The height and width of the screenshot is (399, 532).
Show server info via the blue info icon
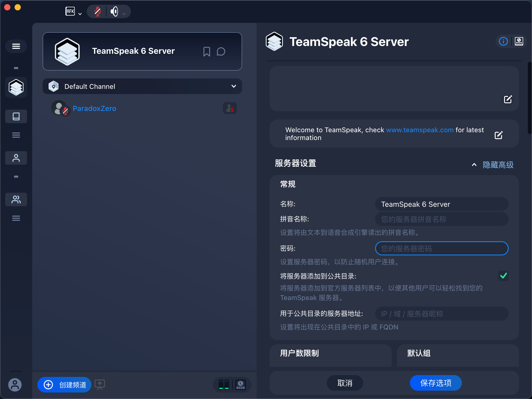pyautogui.click(x=503, y=41)
